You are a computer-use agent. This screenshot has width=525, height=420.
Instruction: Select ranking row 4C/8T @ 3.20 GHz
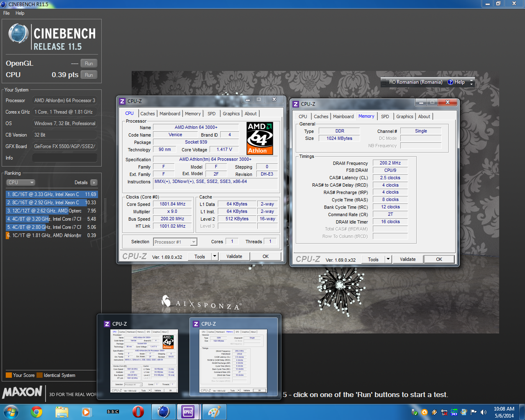pos(52,219)
